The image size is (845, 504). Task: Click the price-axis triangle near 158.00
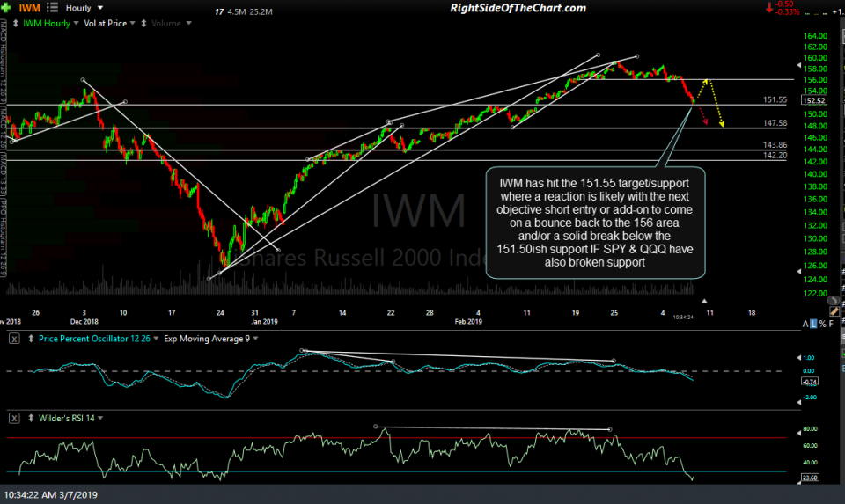(798, 65)
